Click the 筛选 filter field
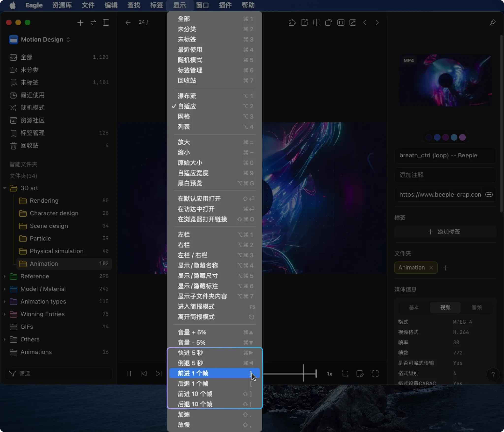This screenshot has width=504, height=432. [x=59, y=374]
